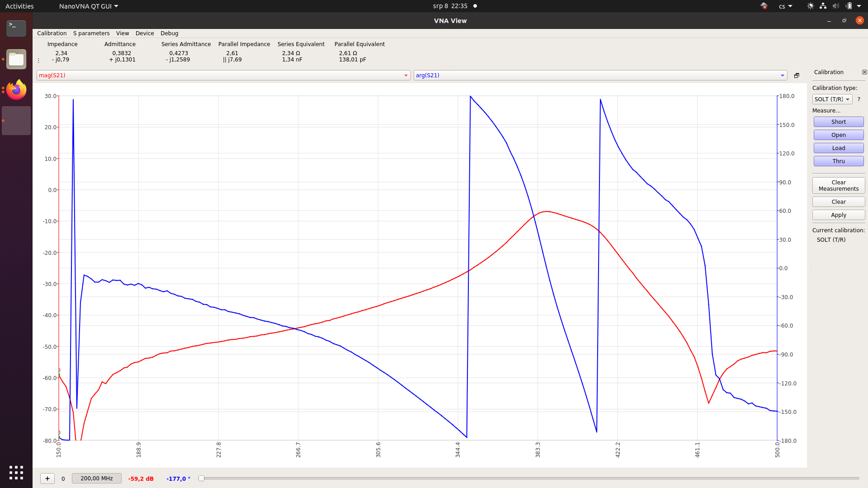Open the network status indicator
Screen dimensions: 868x488
[823, 6]
